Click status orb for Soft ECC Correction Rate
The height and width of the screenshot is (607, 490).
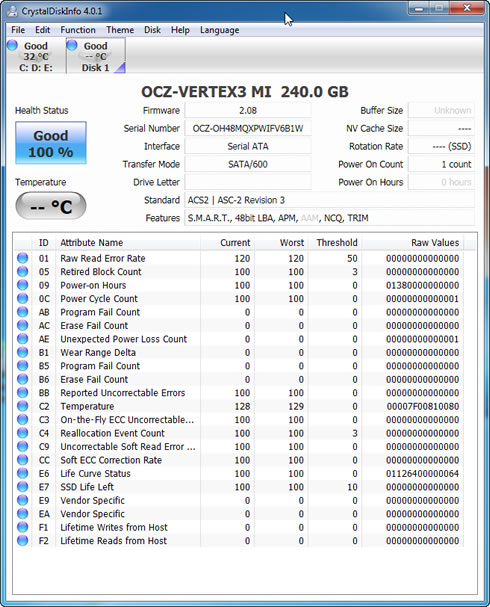pyautogui.click(x=23, y=460)
